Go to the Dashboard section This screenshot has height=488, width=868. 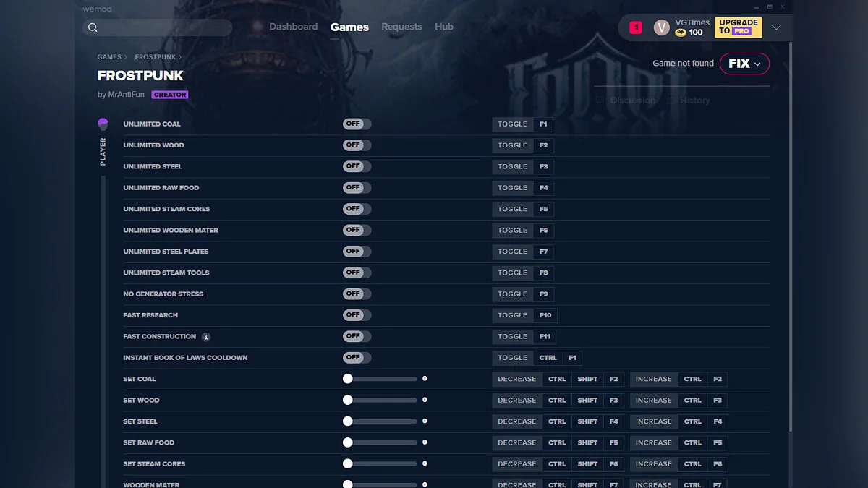tap(293, 27)
